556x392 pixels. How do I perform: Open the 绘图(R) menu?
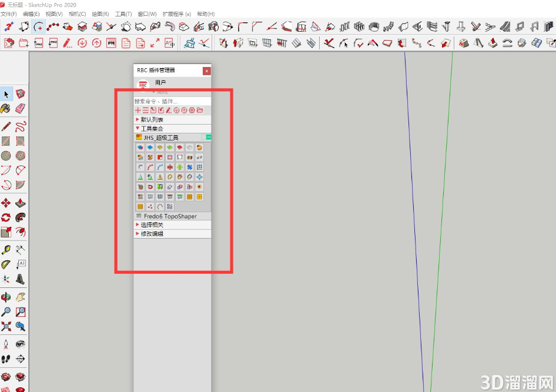coord(100,14)
